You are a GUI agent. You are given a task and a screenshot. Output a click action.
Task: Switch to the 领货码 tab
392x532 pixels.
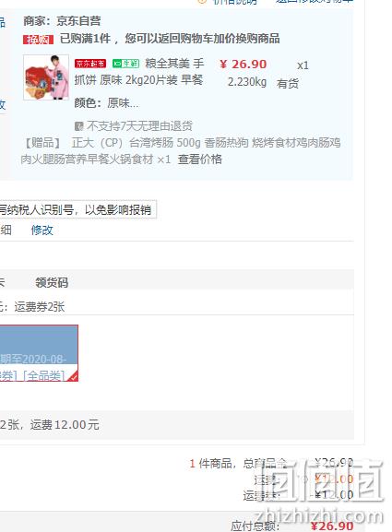[52, 282]
